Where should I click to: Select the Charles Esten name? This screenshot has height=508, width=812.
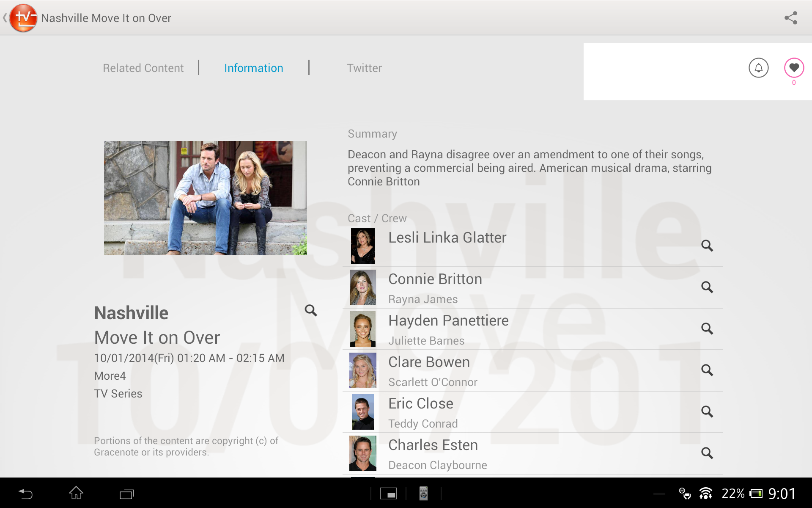(x=433, y=445)
